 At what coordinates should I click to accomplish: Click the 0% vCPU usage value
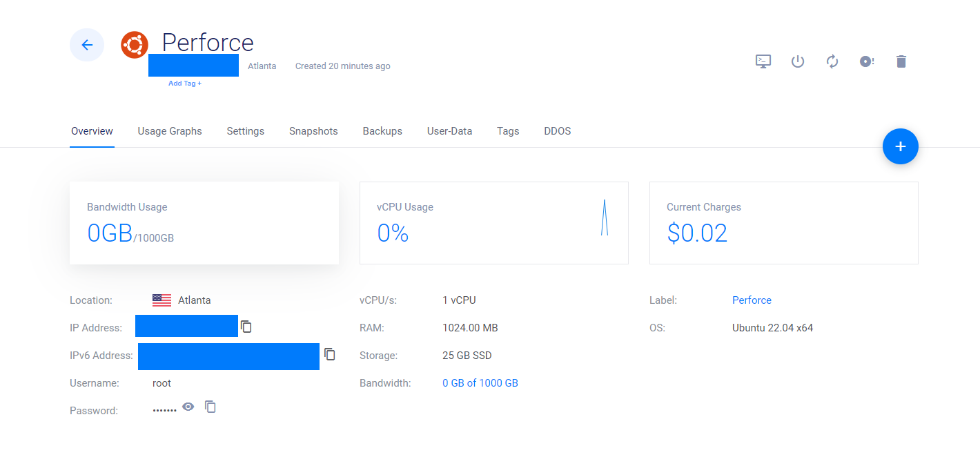(393, 233)
